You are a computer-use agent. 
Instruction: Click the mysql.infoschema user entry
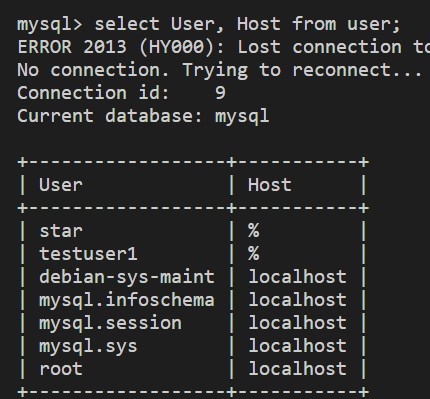coord(127,300)
